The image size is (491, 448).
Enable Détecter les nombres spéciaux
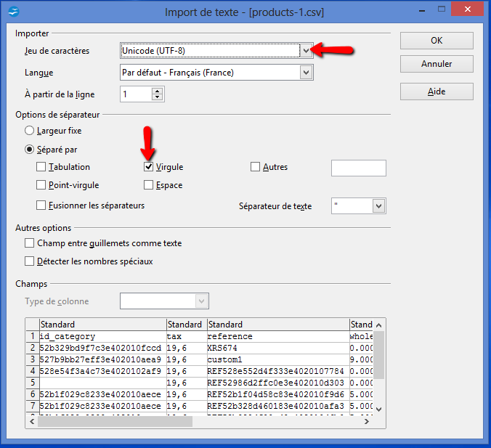[30, 261]
